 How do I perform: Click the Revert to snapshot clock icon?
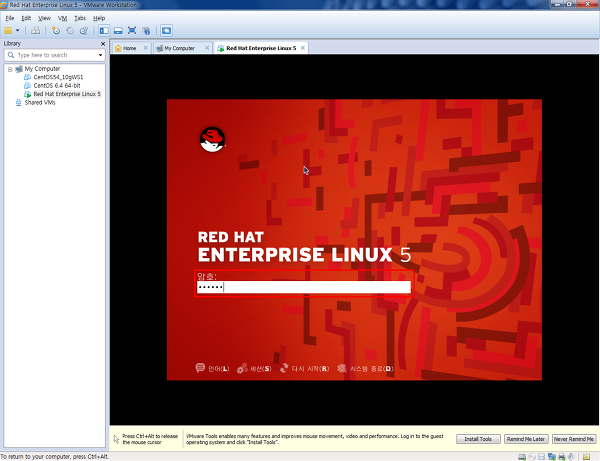pos(70,31)
